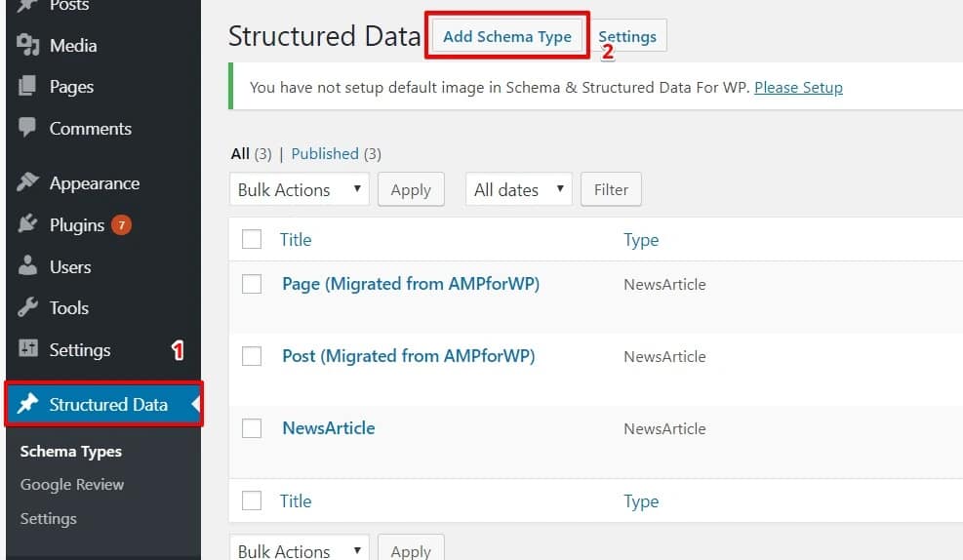963x560 pixels.
Task: Tick the select-all checkbox in table footer
Action: coord(252,500)
